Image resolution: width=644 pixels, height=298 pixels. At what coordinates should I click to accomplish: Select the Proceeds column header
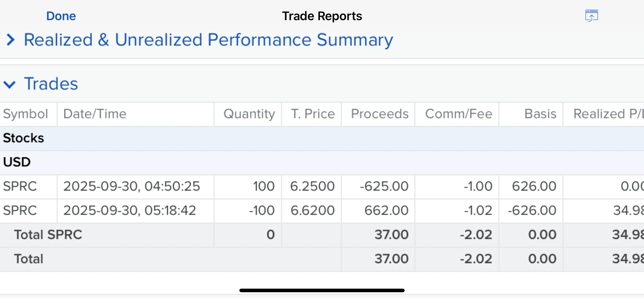[379, 114]
